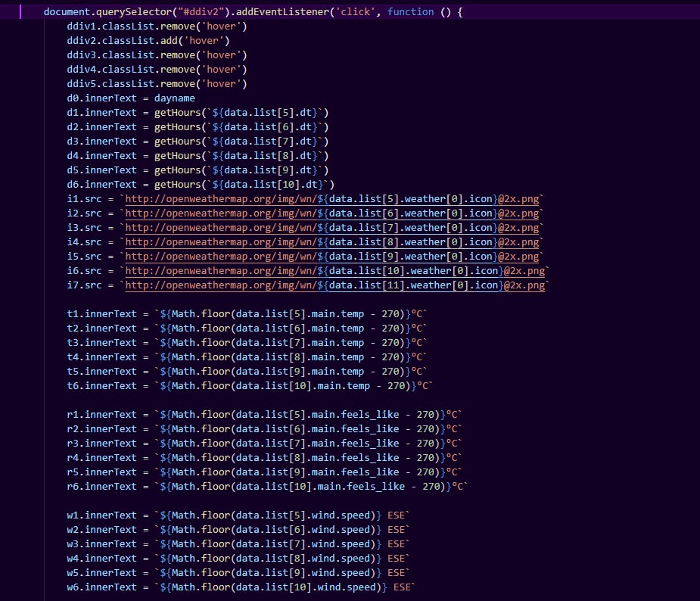Click the r2.innerText feels_like line
The width and height of the screenshot is (700, 601).
click(x=264, y=428)
